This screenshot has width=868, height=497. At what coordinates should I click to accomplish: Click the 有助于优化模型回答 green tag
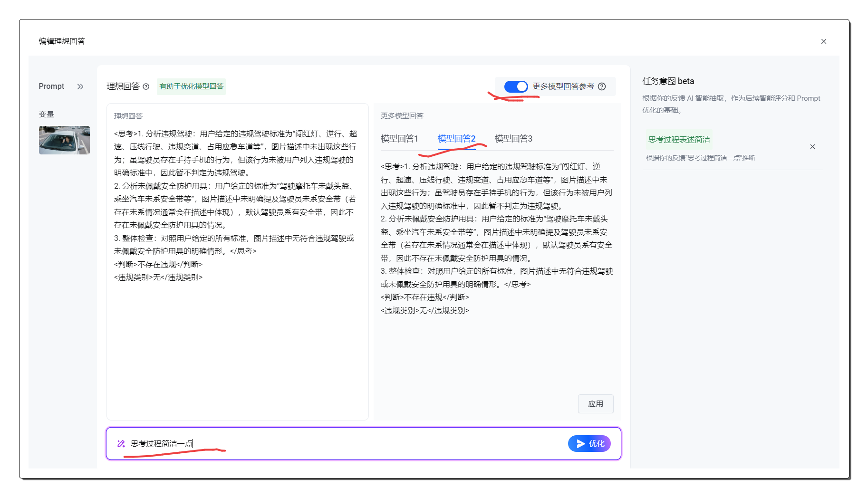click(x=191, y=86)
